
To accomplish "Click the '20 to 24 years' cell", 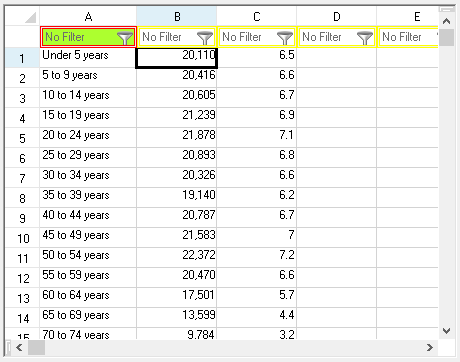I will point(88,138).
